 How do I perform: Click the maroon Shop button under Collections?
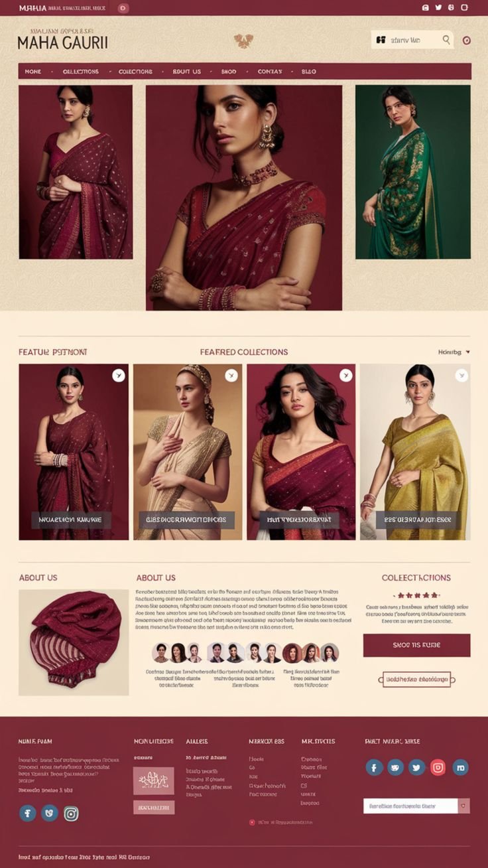tap(416, 645)
